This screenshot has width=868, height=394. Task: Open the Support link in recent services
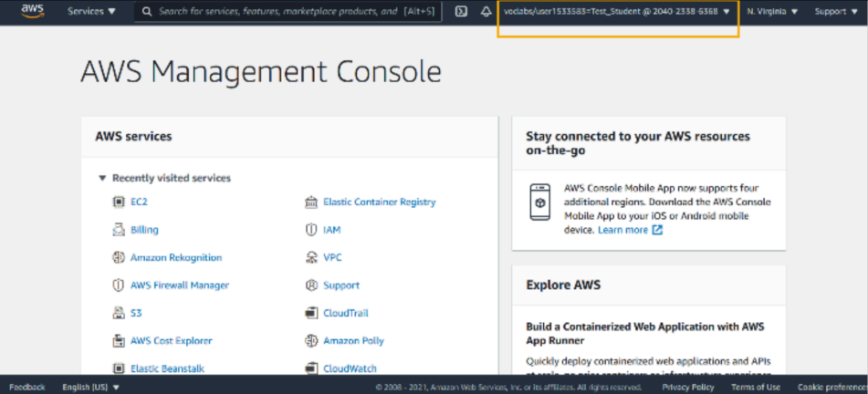point(341,285)
